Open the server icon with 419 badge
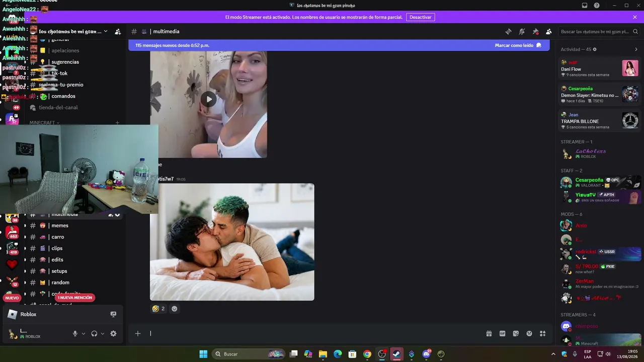Viewport: 644px width, 362px height. (12, 248)
